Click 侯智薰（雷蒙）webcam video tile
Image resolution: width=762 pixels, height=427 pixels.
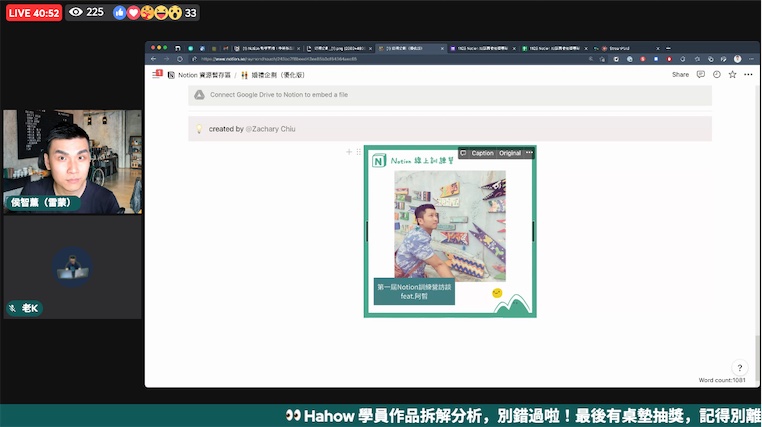(72, 162)
